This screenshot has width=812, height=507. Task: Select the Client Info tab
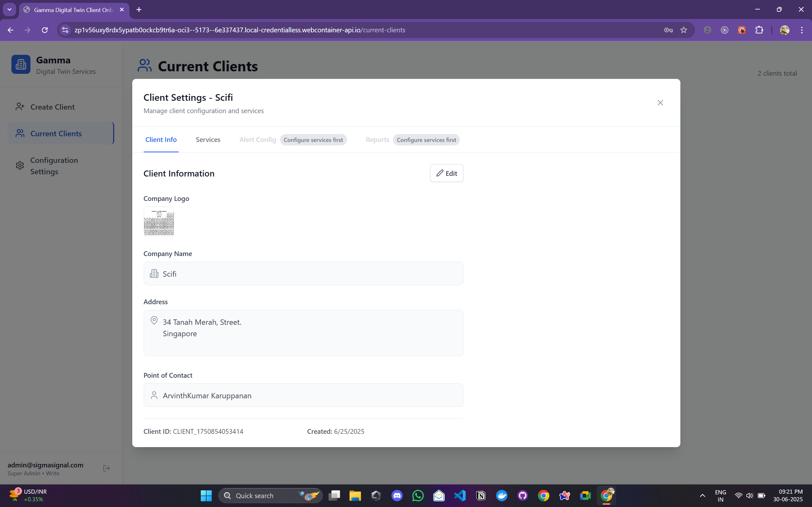click(x=161, y=139)
